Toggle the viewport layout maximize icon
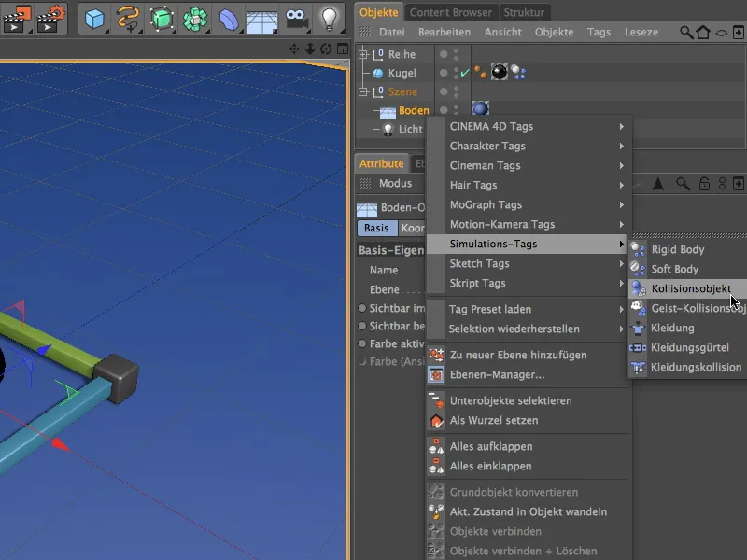Image resolution: width=747 pixels, height=560 pixels. pos(343,49)
